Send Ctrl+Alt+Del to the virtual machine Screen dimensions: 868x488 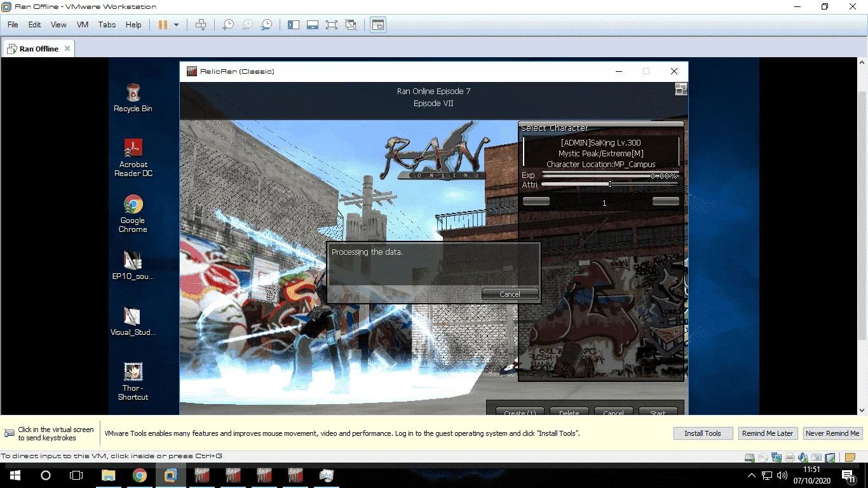[x=201, y=25]
